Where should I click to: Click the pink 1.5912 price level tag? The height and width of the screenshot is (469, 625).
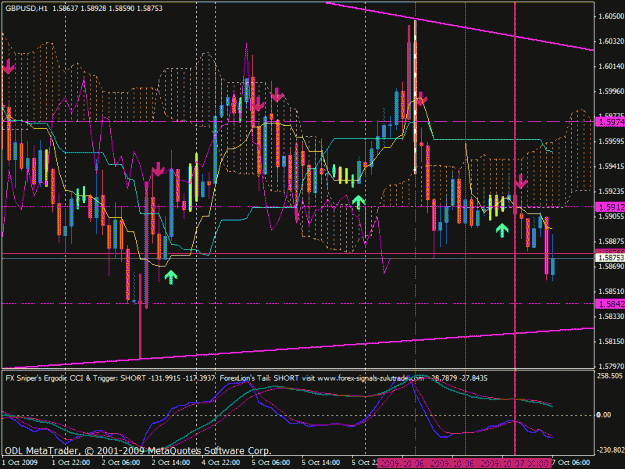pyautogui.click(x=610, y=207)
